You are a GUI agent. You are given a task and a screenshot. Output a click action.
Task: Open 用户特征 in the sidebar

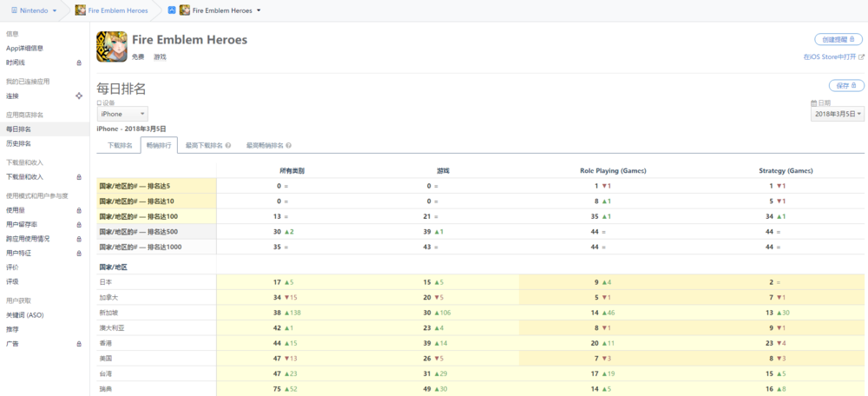18,253
